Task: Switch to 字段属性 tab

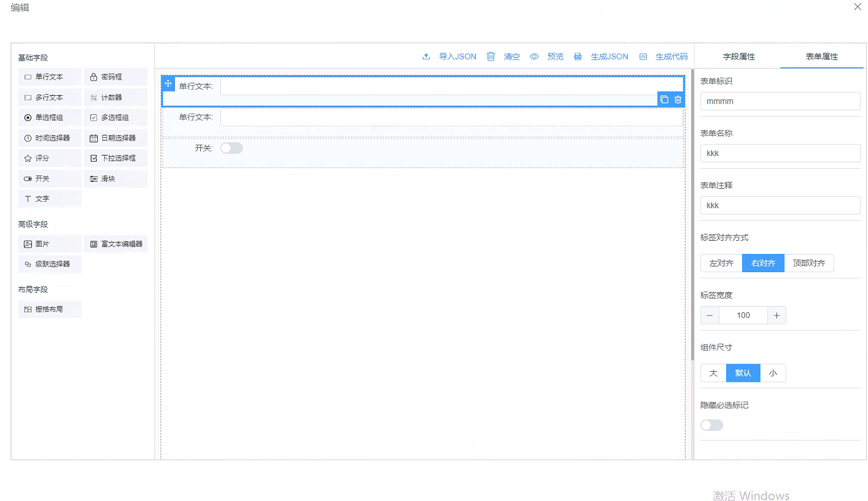Action: pyautogui.click(x=739, y=56)
